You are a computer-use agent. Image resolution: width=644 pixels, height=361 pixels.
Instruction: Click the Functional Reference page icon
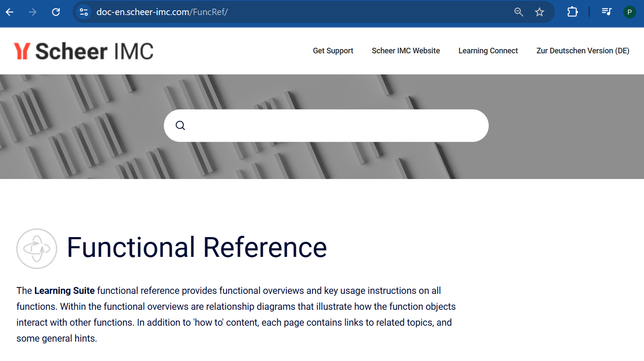click(37, 248)
